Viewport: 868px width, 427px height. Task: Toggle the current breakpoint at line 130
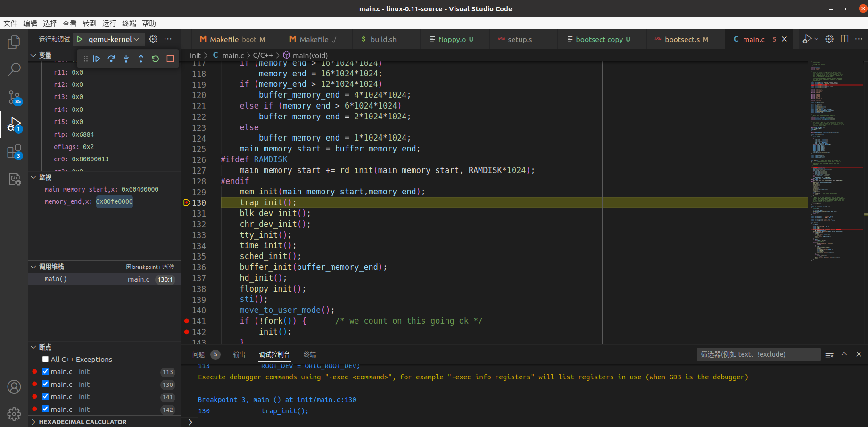coord(187,202)
